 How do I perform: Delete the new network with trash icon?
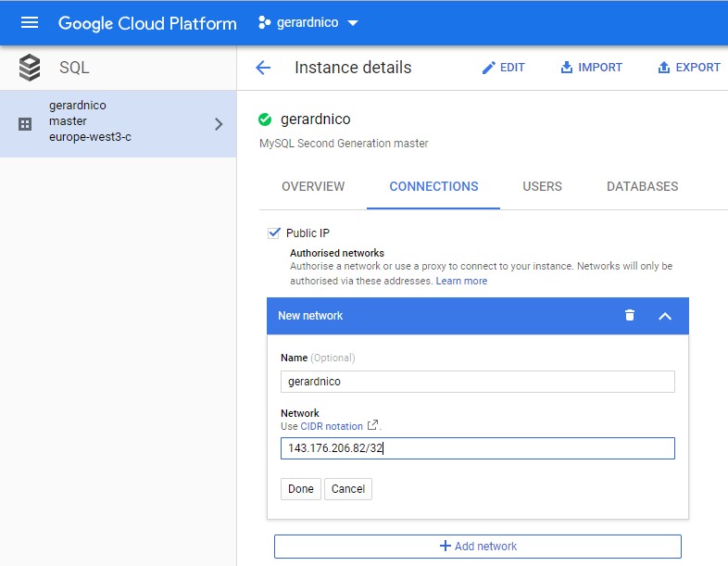pyautogui.click(x=630, y=316)
